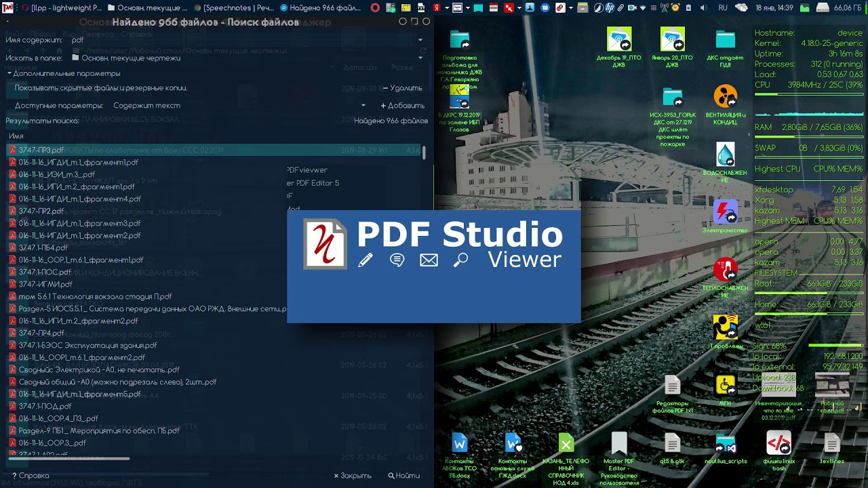Click the Удалить button in search options
The width and height of the screenshot is (868, 488).
click(x=402, y=88)
